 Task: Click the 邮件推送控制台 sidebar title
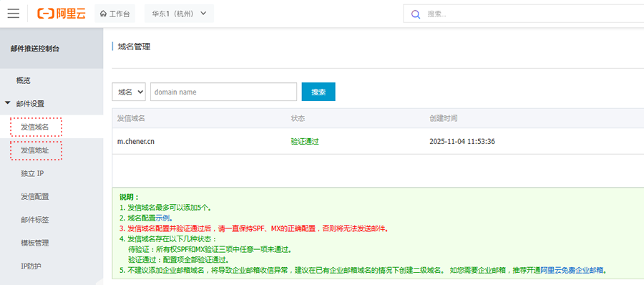34,49
